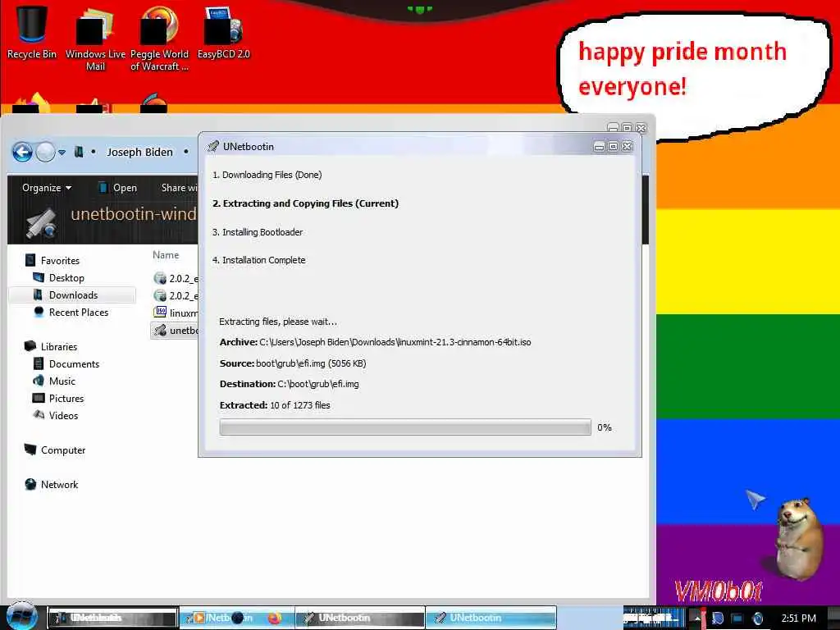Click the Explorer Back arrow button
This screenshot has width=840, height=630.
(22, 152)
